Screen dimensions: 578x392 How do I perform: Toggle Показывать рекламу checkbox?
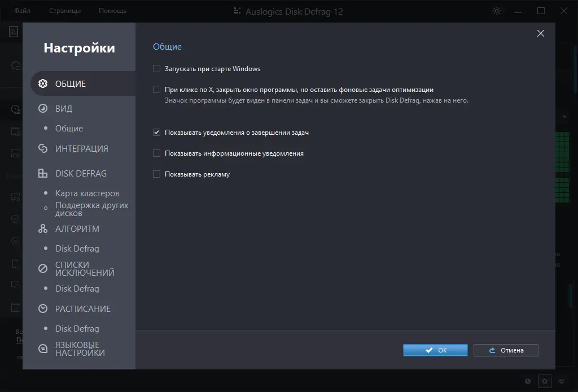tap(157, 174)
